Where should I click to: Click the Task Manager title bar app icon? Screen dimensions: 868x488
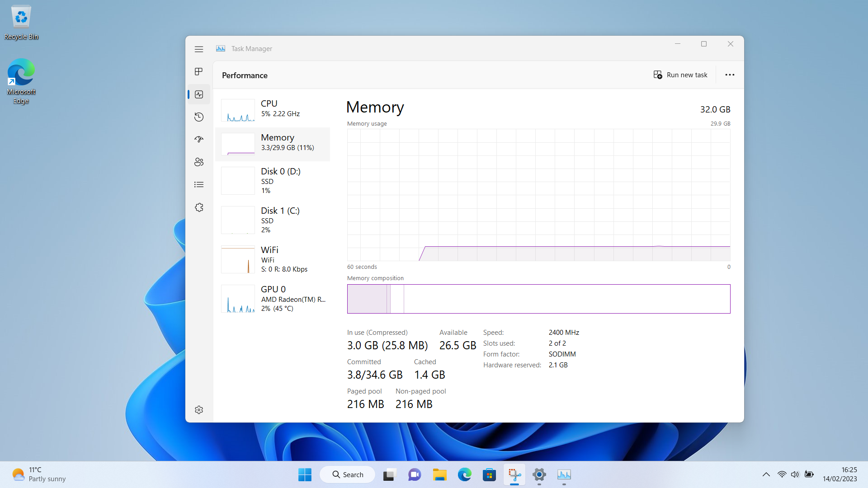click(x=221, y=48)
